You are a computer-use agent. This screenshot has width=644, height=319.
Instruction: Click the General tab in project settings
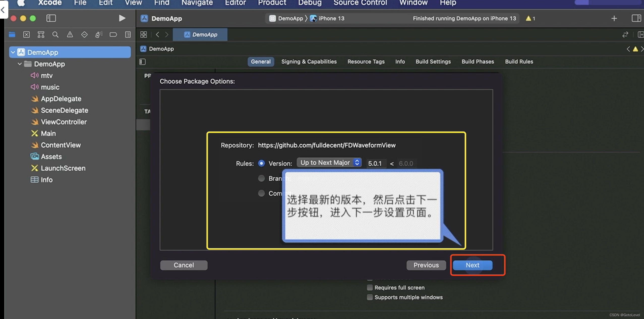(x=261, y=61)
